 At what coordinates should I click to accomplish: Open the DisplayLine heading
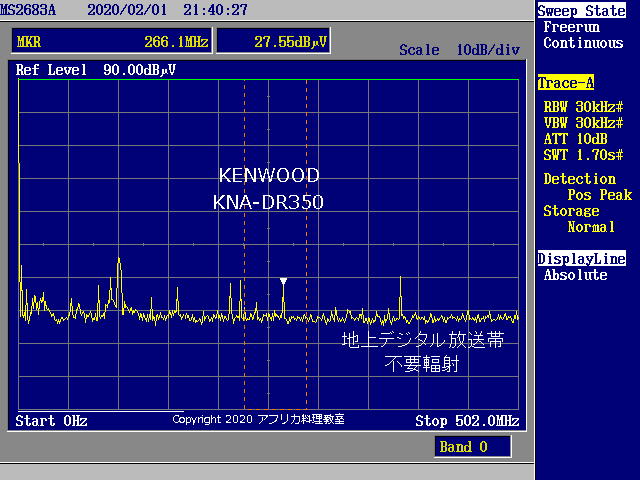coord(581,258)
